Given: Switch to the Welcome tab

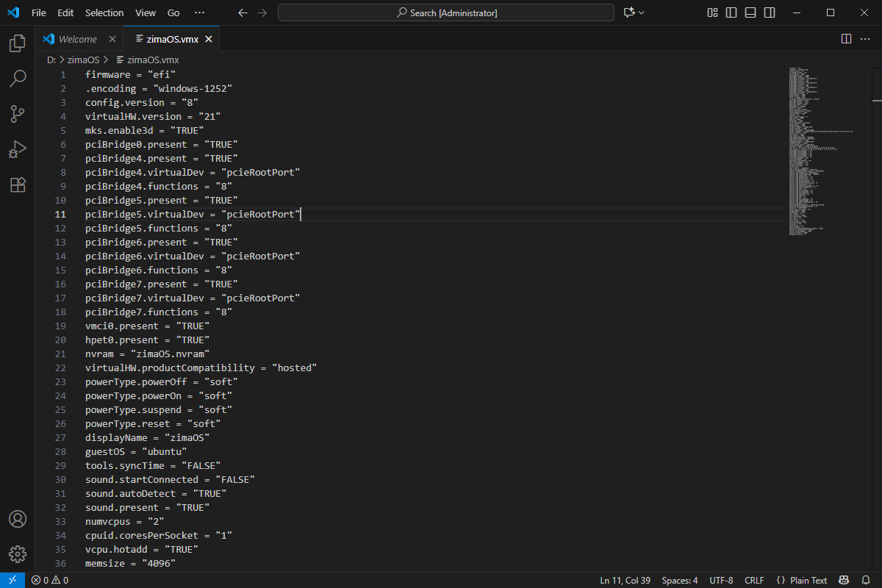Looking at the screenshot, I should (x=77, y=39).
